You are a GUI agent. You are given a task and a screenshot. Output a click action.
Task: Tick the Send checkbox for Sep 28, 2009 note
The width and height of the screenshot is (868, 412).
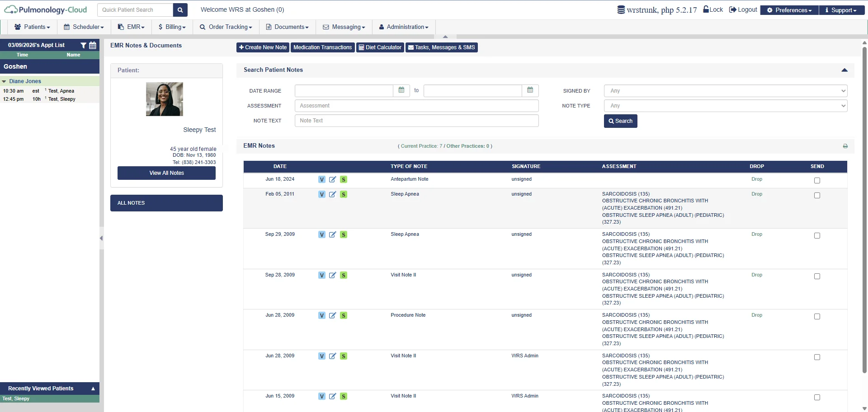[x=816, y=276]
